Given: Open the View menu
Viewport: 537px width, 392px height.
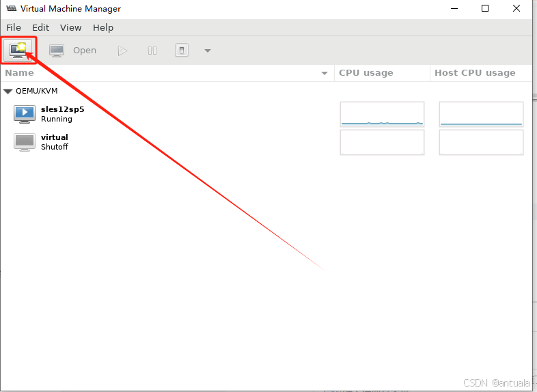Looking at the screenshot, I should pyautogui.click(x=71, y=28).
